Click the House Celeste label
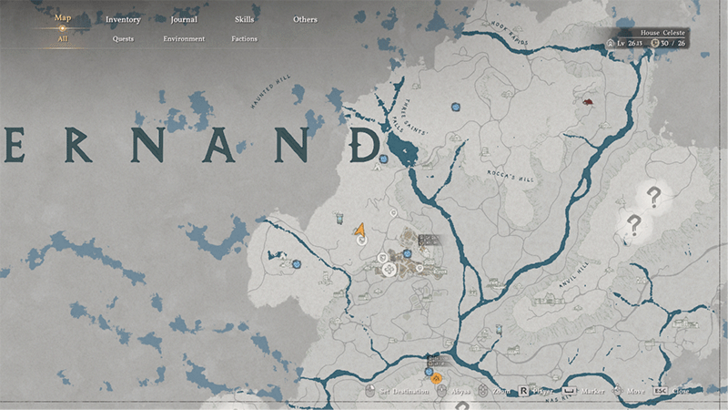This screenshot has width=728, height=410. coord(663,33)
